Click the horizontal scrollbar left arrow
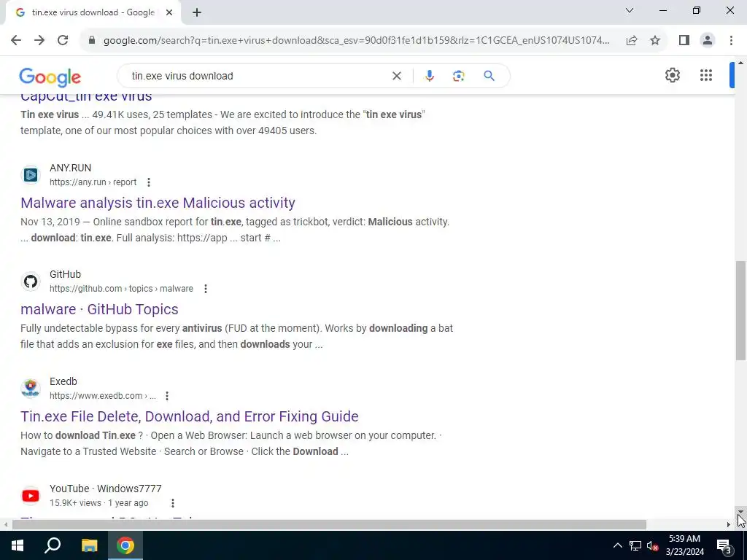 pyautogui.click(x=6, y=525)
